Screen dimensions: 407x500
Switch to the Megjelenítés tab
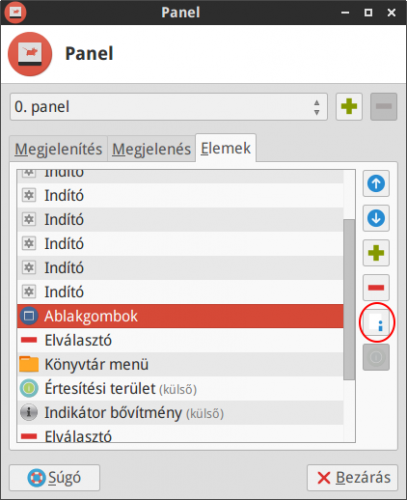(58, 149)
